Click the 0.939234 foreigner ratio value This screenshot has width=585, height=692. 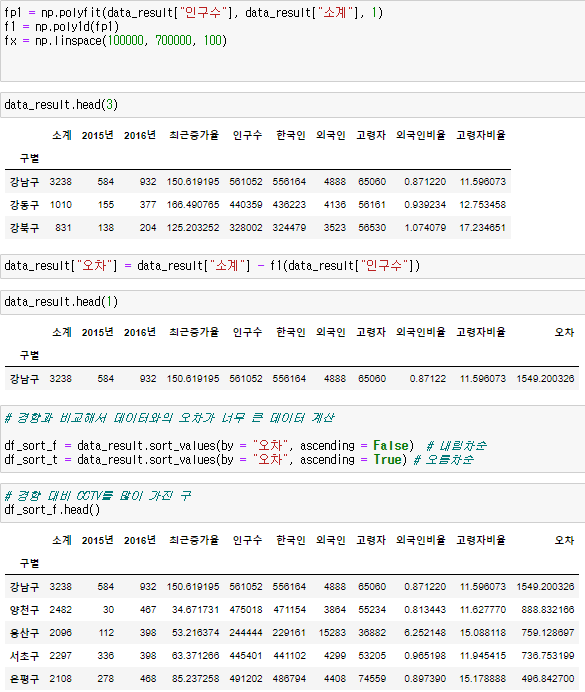(425, 205)
